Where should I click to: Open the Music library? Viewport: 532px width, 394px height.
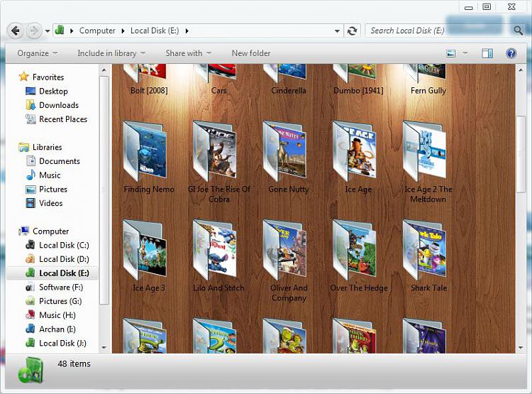[x=50, y=175]
